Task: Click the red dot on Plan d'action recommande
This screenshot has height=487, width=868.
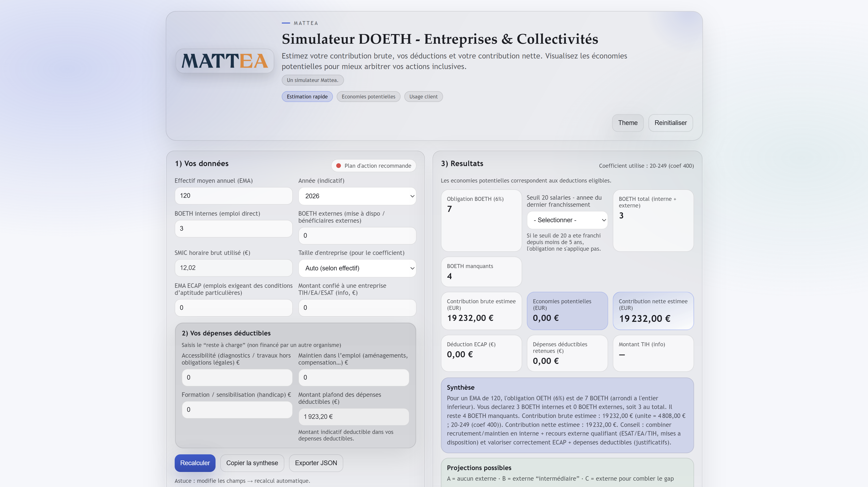Action: click(x=338, y=166)
